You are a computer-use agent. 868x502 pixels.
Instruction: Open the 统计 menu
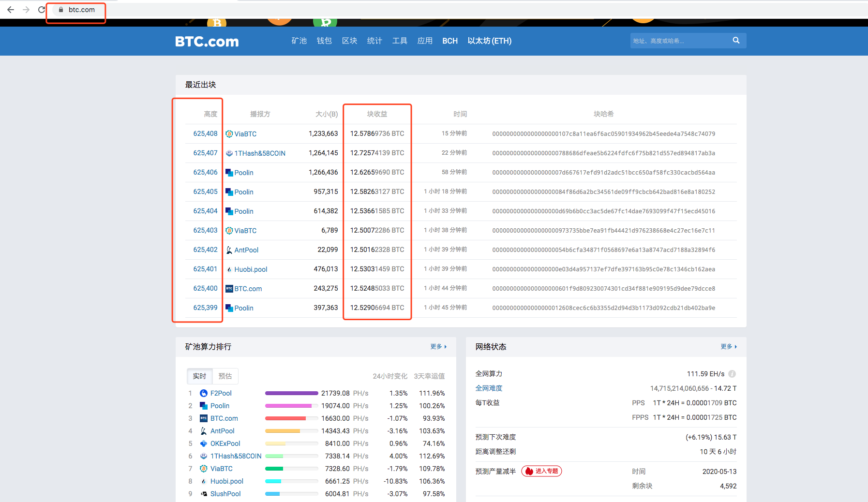374,41
